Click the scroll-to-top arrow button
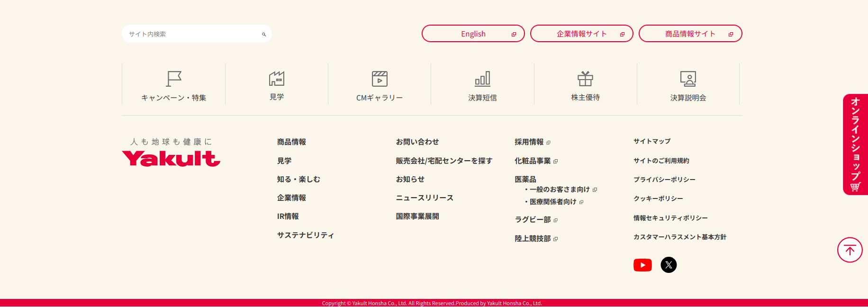Screen dimensions: 868x307 pyautogui.click(x=850, y=250)
